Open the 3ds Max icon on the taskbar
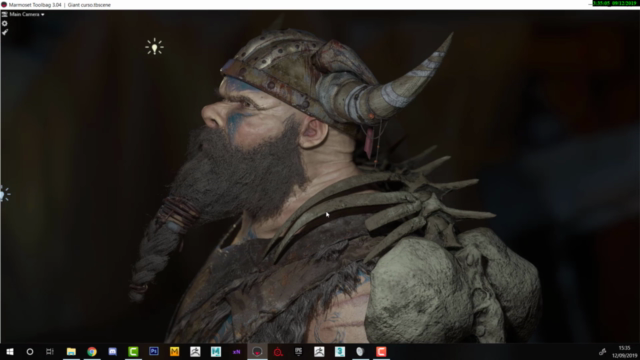The image size is (640, 360). tap(340, 351)
